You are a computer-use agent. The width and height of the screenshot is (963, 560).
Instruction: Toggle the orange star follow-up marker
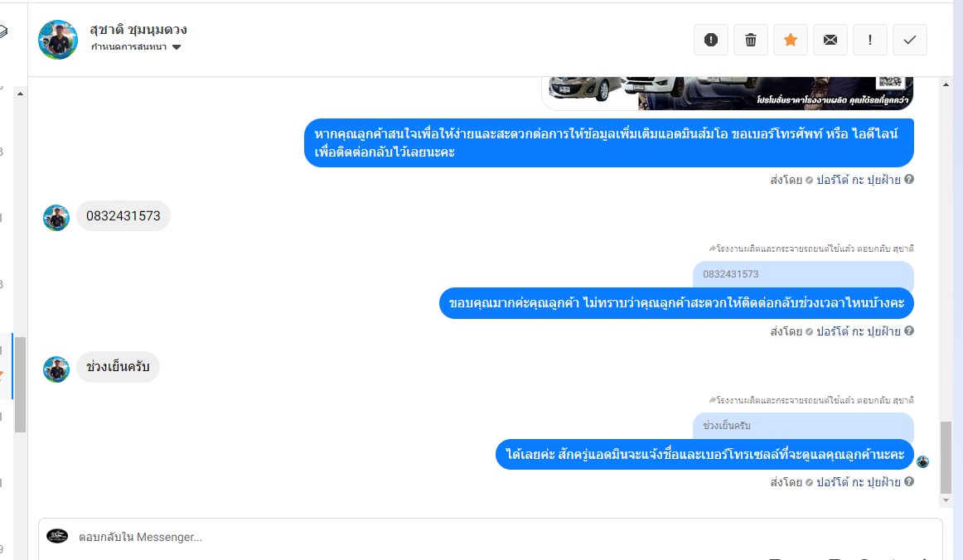pos(791,40)
